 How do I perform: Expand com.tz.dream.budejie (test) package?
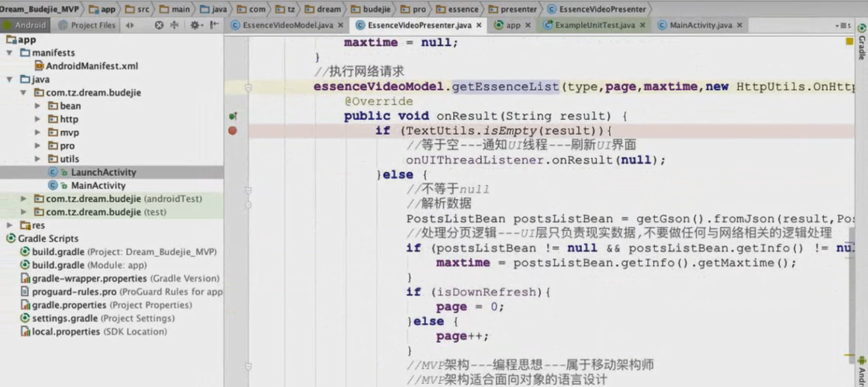pyautogui.click(x=24, y=212)
